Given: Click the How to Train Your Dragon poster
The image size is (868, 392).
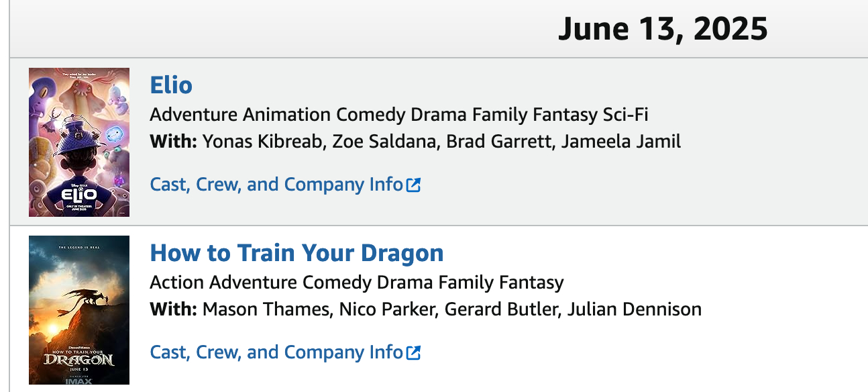Looking at the screenshot, I should [x=79, y=310].
